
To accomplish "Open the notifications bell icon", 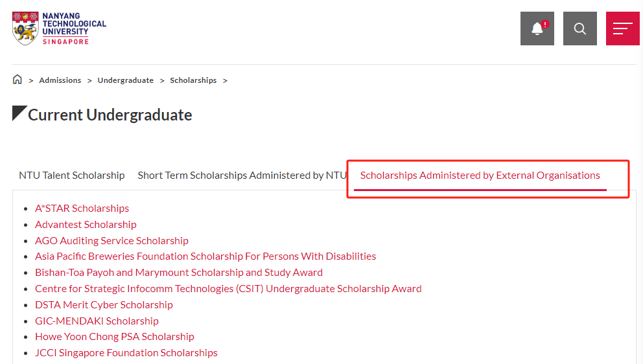I will 537,28.
